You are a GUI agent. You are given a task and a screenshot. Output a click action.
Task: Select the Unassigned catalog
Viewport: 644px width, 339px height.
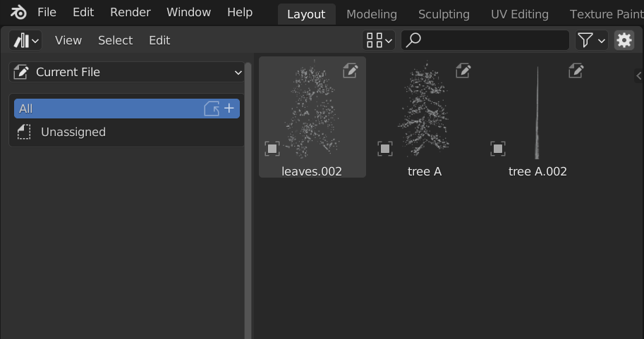point(126,132)
